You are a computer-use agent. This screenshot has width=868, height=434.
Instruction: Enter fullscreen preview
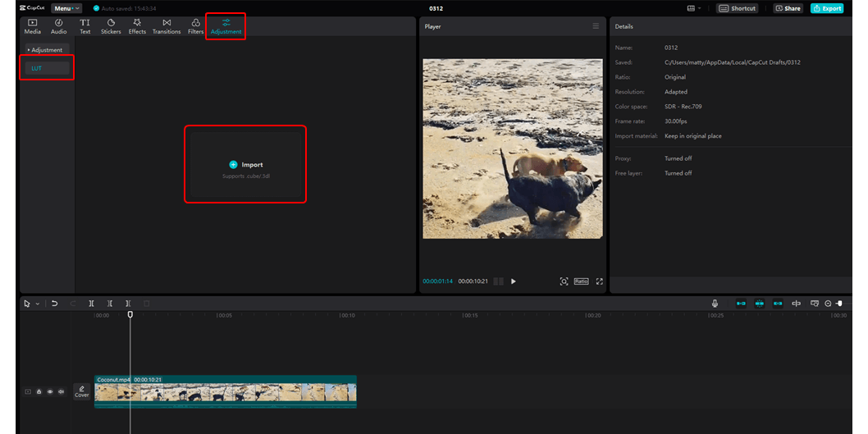coord(600,281)
